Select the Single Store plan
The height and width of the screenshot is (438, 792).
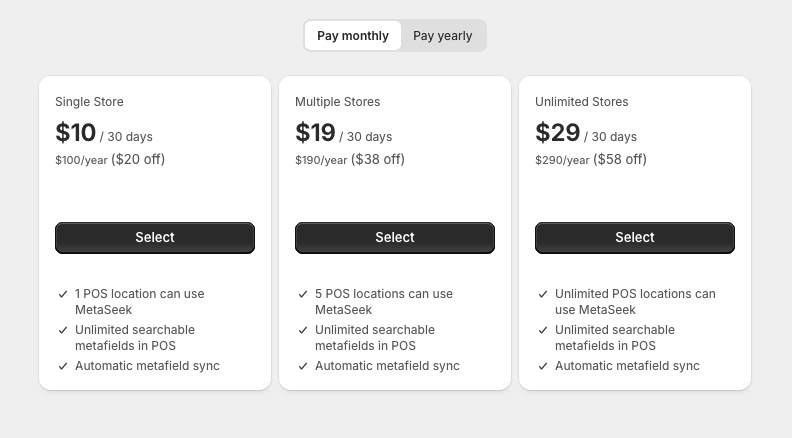[x=155, y=238]
